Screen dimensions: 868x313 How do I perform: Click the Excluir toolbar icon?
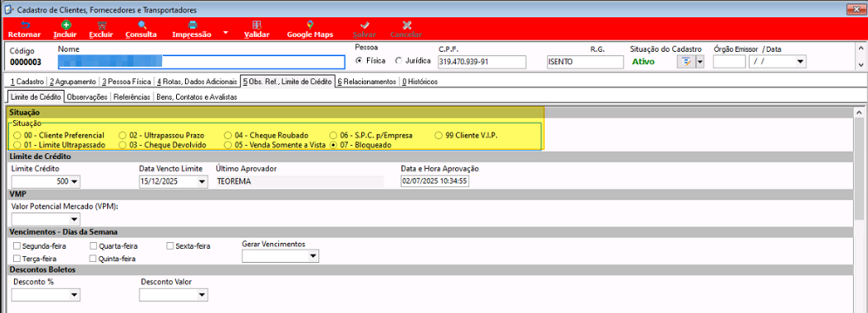coord(101,25)
